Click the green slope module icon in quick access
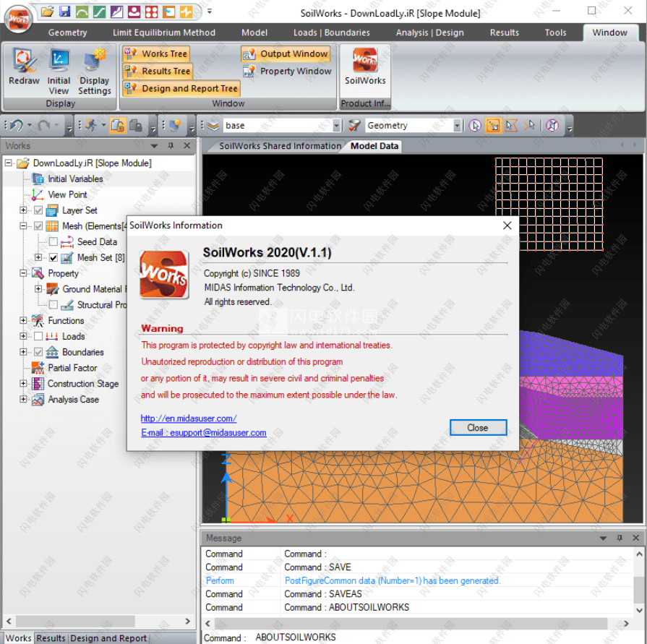 (x=100, y=12)
